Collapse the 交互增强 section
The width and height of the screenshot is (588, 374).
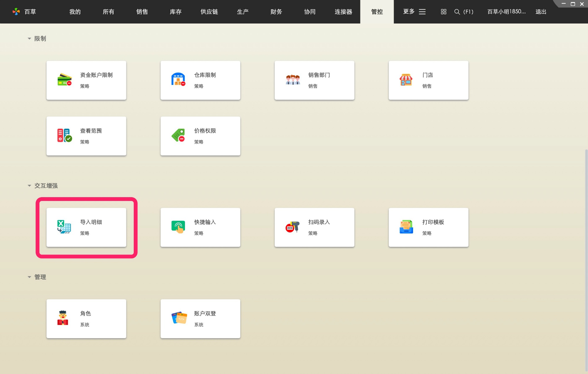29,186
